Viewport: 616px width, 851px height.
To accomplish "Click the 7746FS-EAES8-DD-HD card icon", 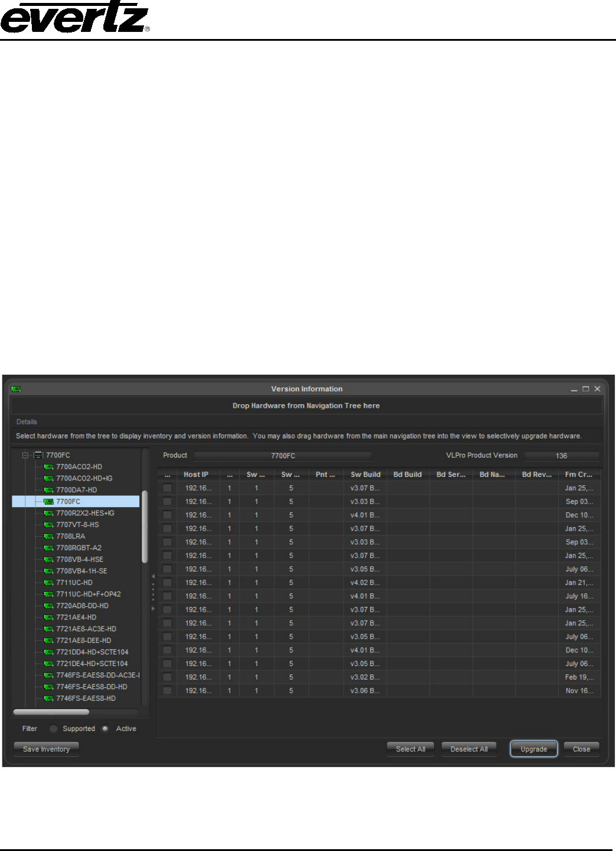I will coord(49,687).
